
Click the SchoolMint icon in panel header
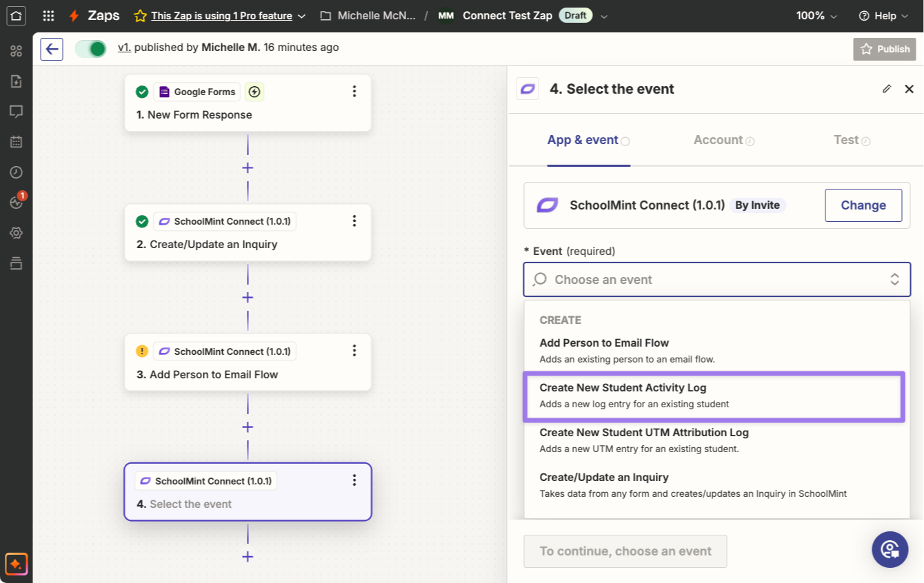click(528, 89)
